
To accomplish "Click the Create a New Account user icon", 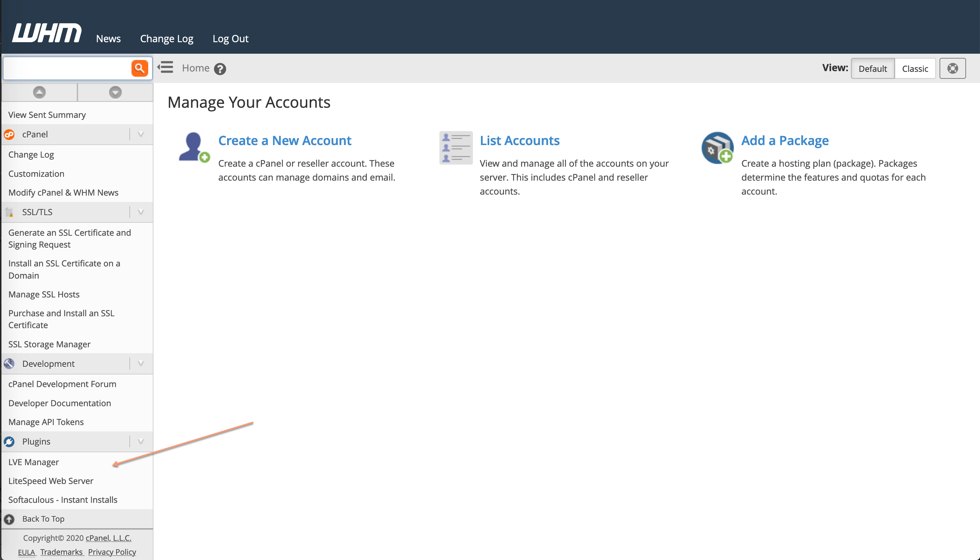I will pyautogui.click(x=194, y=147).
